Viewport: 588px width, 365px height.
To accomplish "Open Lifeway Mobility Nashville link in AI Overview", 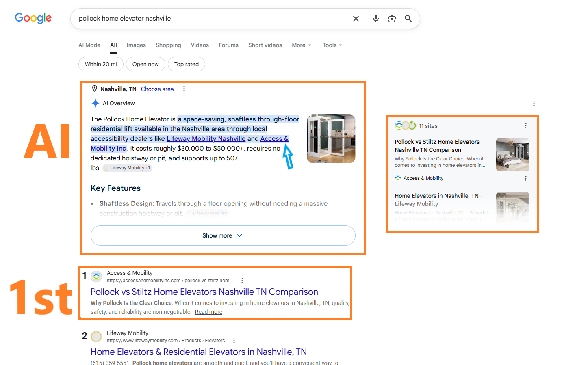I will coord(206,138).
